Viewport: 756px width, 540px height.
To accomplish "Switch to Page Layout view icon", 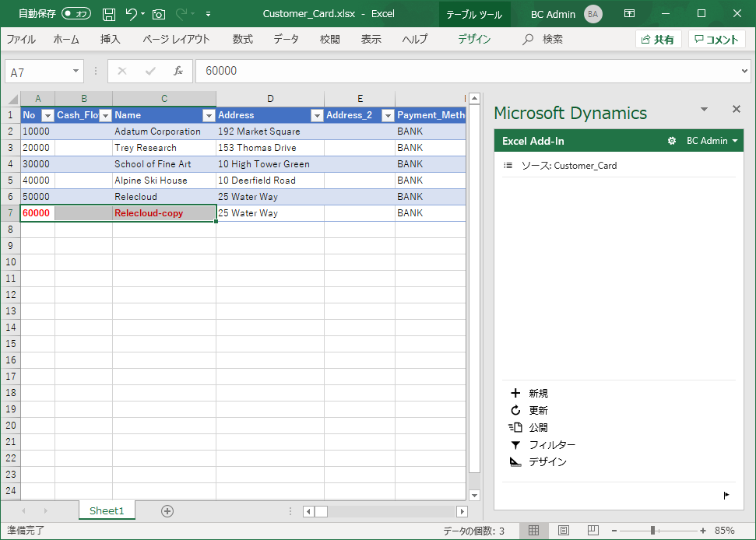I will 563,531.
